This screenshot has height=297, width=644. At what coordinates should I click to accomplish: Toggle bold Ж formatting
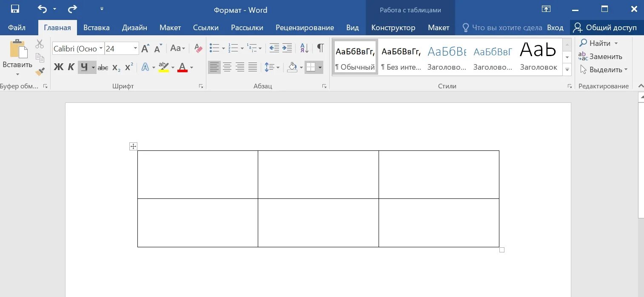(x=58, y=67)
